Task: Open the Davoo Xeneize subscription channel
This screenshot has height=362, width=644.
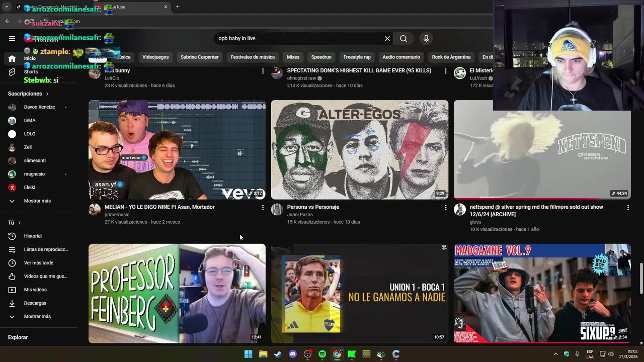Action: click(x=39, y=107)
